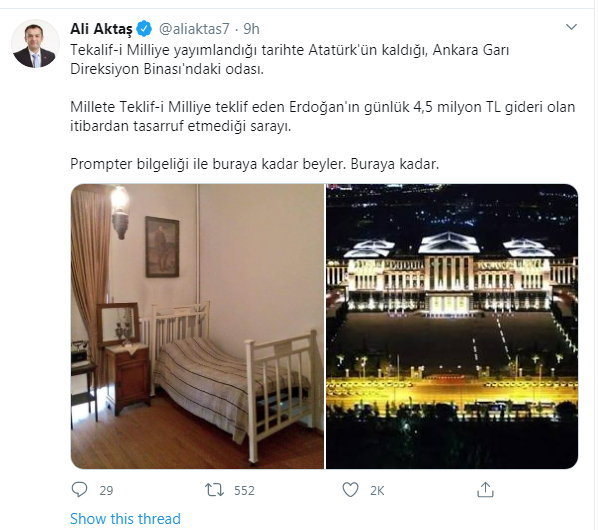
Task: Click Show this thread link
Action: 125,519
